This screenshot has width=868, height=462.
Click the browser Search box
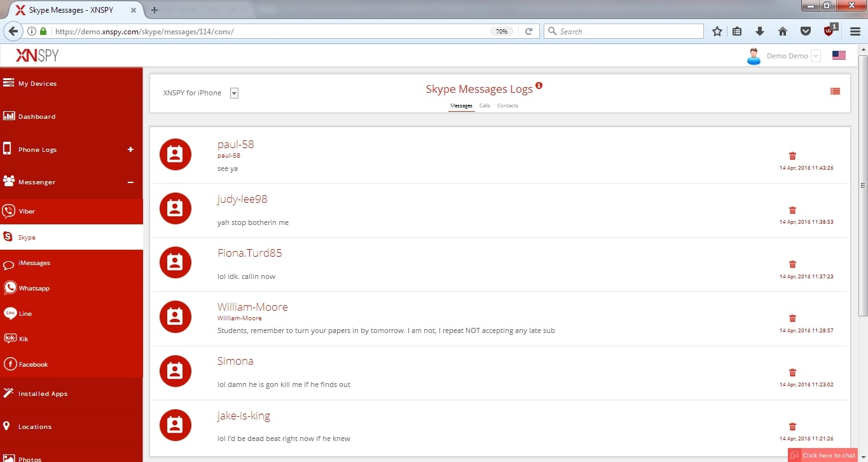coord(623,31)
